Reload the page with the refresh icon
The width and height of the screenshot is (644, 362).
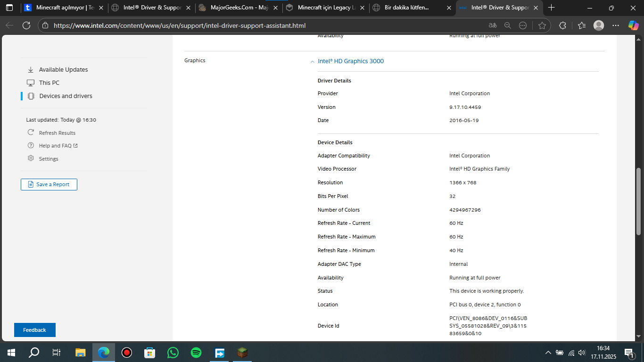pyautogui.click(x=26, y=25)
